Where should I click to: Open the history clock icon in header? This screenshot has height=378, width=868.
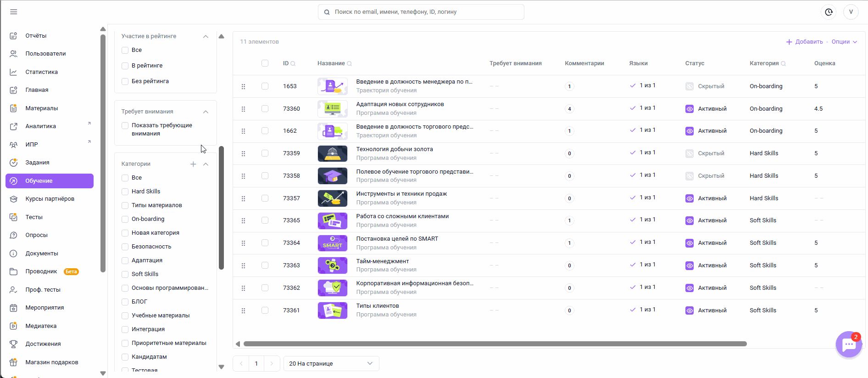(x=829, y=12)
